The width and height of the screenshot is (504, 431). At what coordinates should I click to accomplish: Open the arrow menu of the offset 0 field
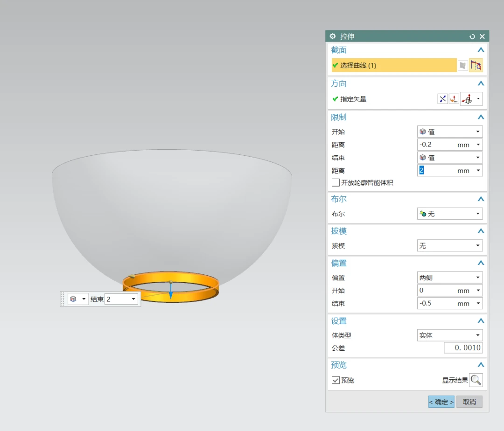(478, 290)
